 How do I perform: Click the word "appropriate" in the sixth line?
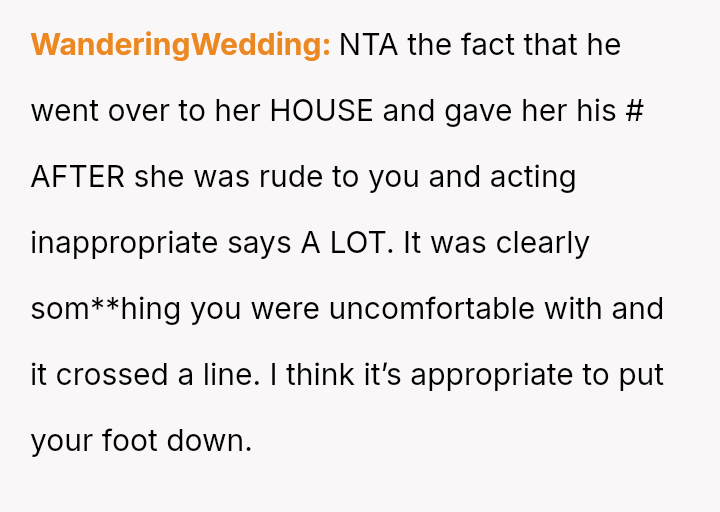tap(493, 375)
